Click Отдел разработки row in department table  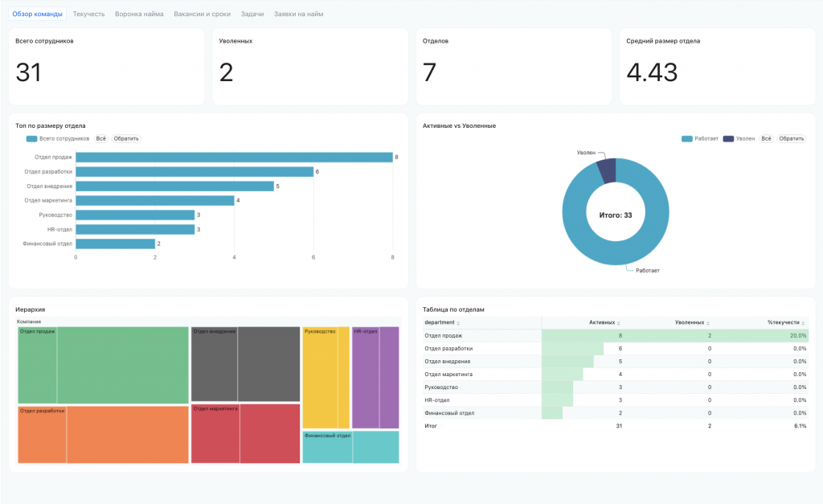tap(616, 349)
